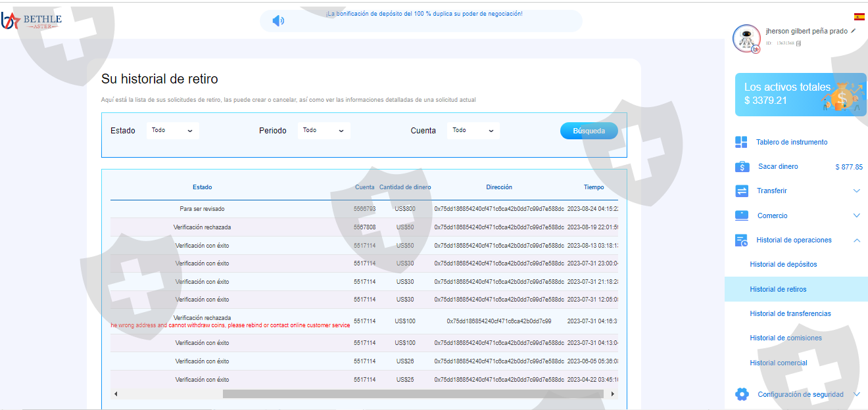Click the robot profile avatar

pos(746,38)
